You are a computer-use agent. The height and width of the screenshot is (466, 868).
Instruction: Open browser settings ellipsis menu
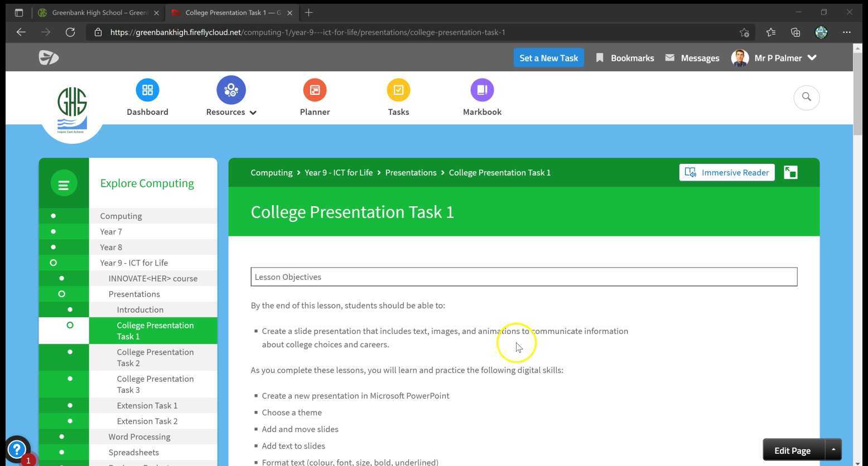click(x=847, y=32)
